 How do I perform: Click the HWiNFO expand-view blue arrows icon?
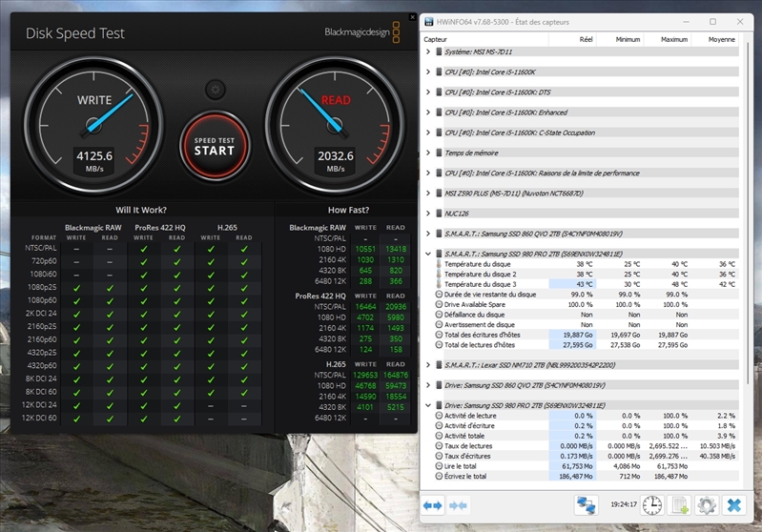pos(433,505)
